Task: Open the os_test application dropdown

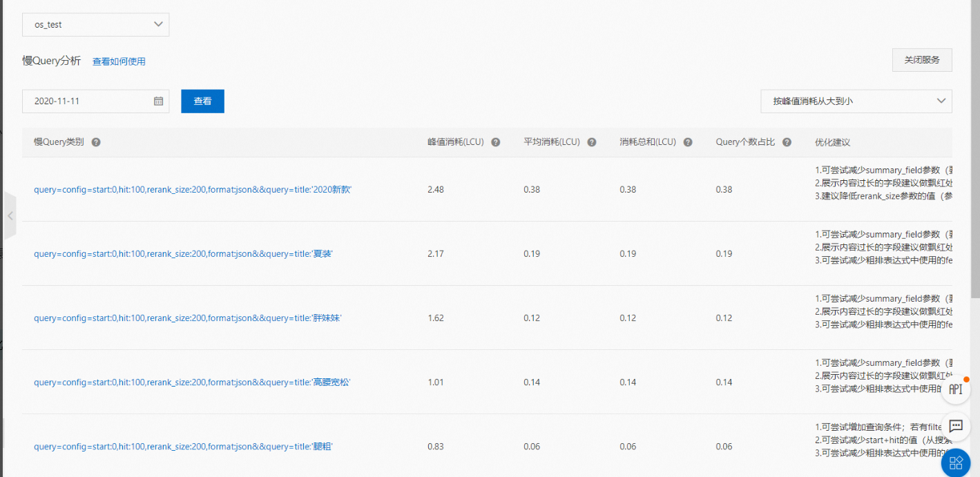Action: [95, 24]
